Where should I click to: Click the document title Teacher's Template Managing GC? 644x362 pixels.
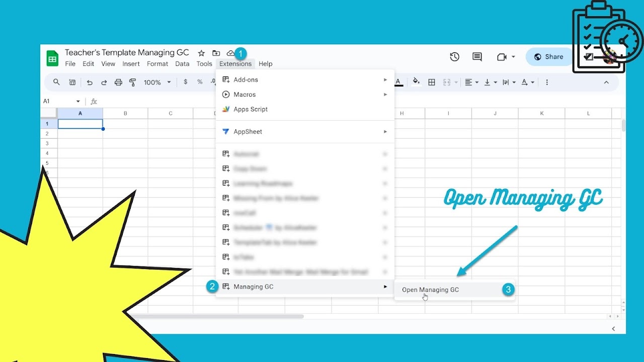tap(127, 53)
